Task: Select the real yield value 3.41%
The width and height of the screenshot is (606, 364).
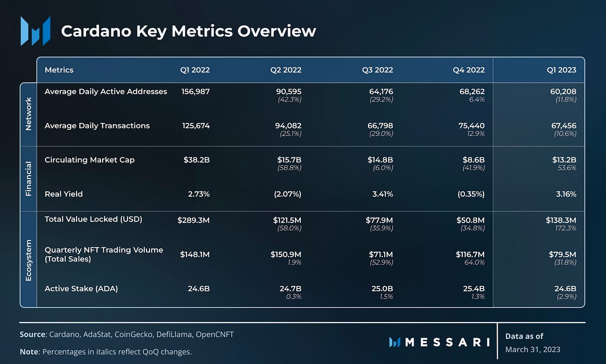Action: point(382,194)
